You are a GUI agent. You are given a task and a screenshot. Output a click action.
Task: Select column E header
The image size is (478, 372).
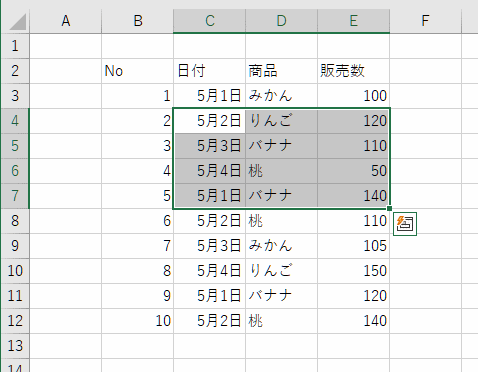click(353, 21)
